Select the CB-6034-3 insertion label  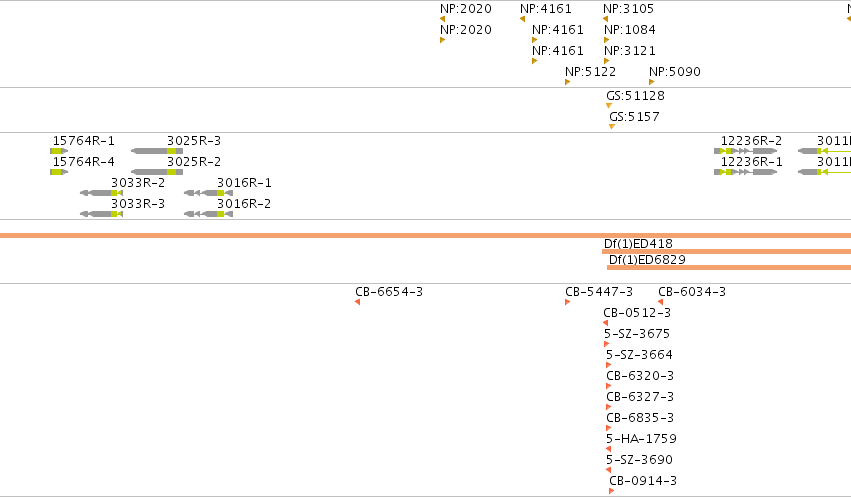point(692,292)
